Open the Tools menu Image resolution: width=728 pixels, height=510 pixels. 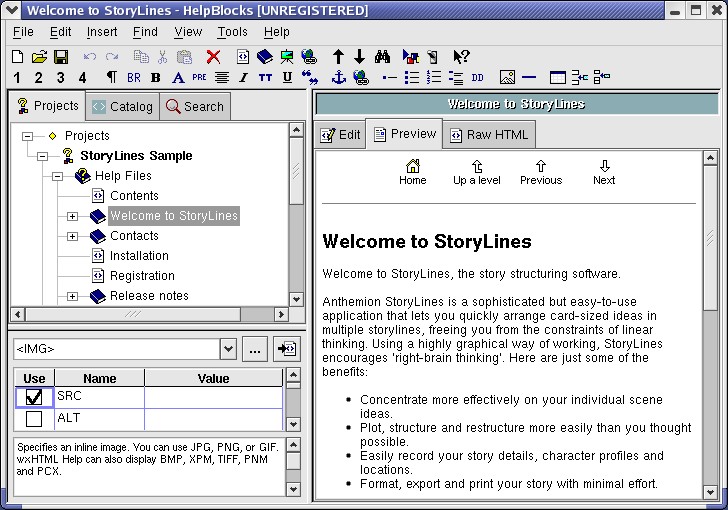pyautogui.click(x=232, y=32)
